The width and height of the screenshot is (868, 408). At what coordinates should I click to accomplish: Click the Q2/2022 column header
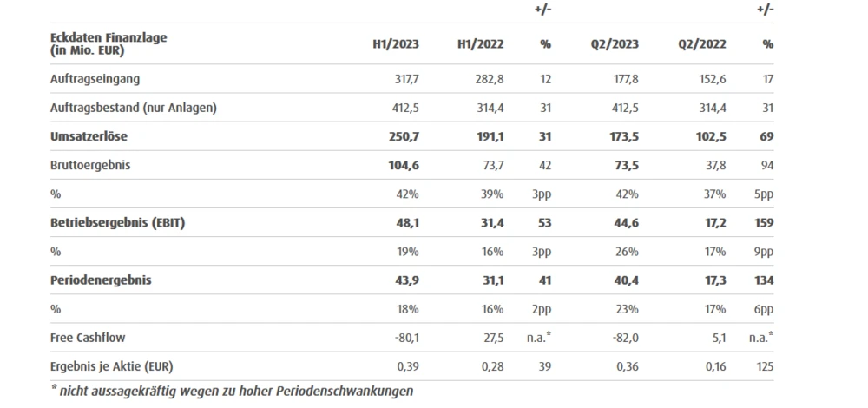(x=704, y=44)
